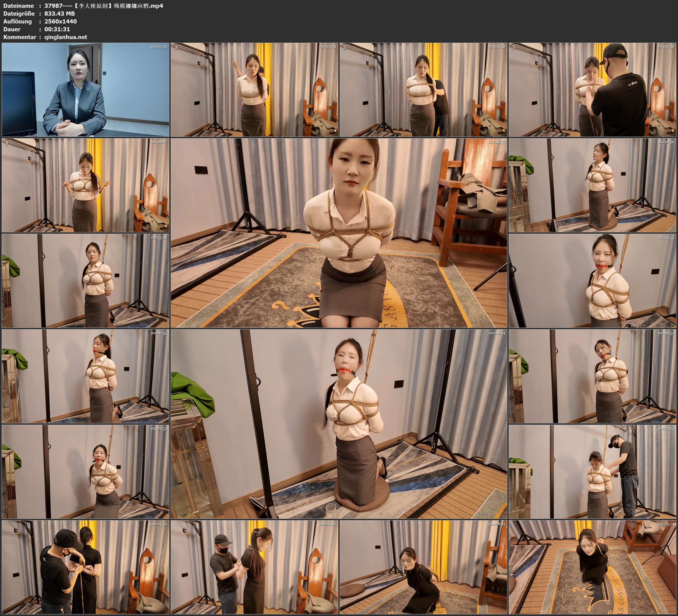Open the 00:14:55 thumbnail
The width and height of the screenshot is (678, 616).
592,280
